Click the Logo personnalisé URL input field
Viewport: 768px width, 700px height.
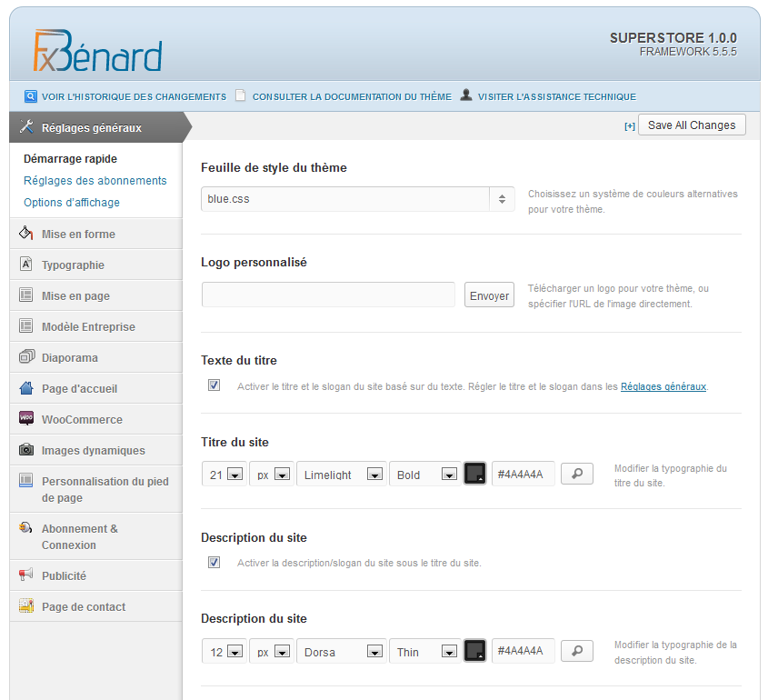pos(328,295)
